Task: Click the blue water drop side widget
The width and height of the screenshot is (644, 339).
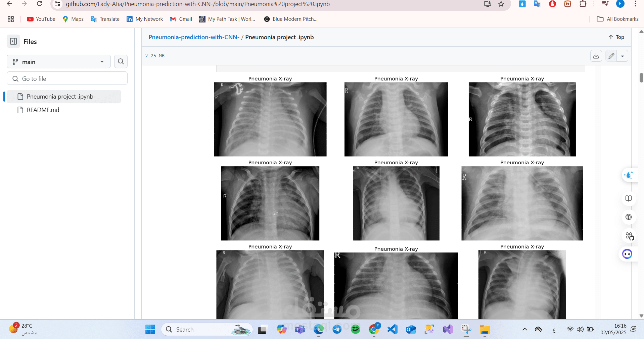Action: (x=628, y=175)
